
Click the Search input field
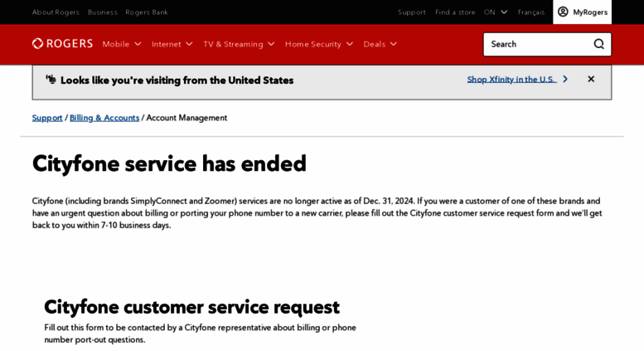pos(539,44)
